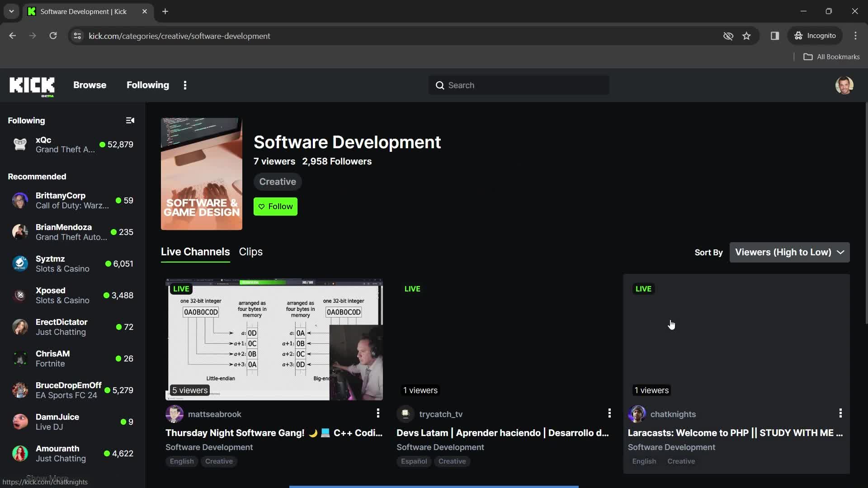868x488 pixels.
Task: Open All Bookmarks folder
Action: coord(831,57)
